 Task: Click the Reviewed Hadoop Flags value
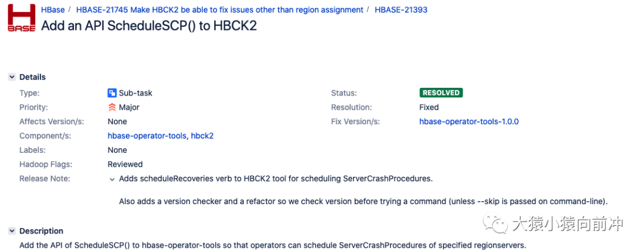coord(125,164)
